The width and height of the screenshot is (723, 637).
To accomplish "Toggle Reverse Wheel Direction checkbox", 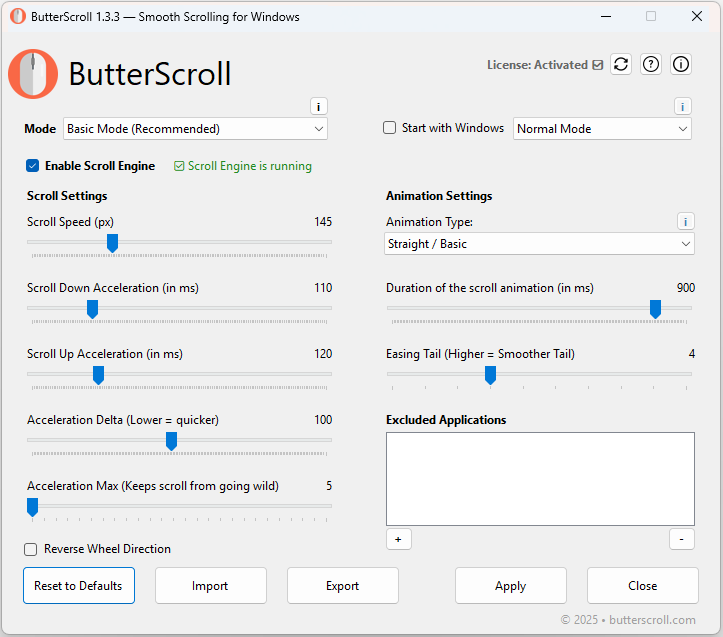I will [31, 549].
